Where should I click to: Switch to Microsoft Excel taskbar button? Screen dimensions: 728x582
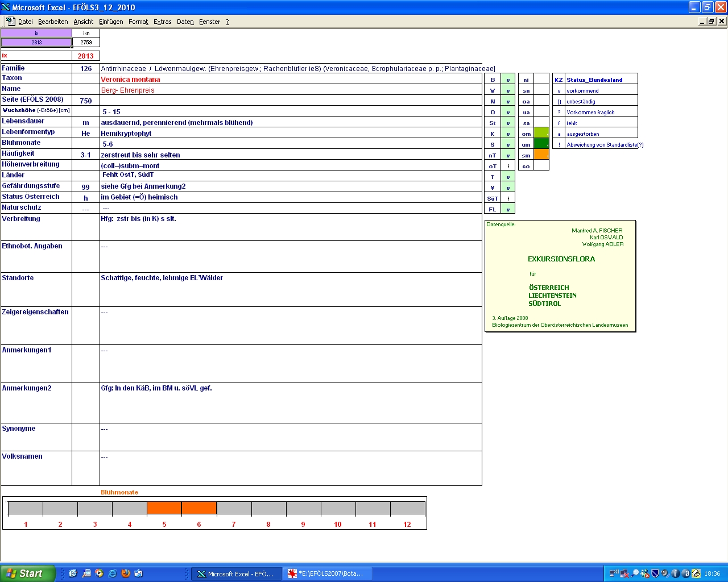pos(236,574)
